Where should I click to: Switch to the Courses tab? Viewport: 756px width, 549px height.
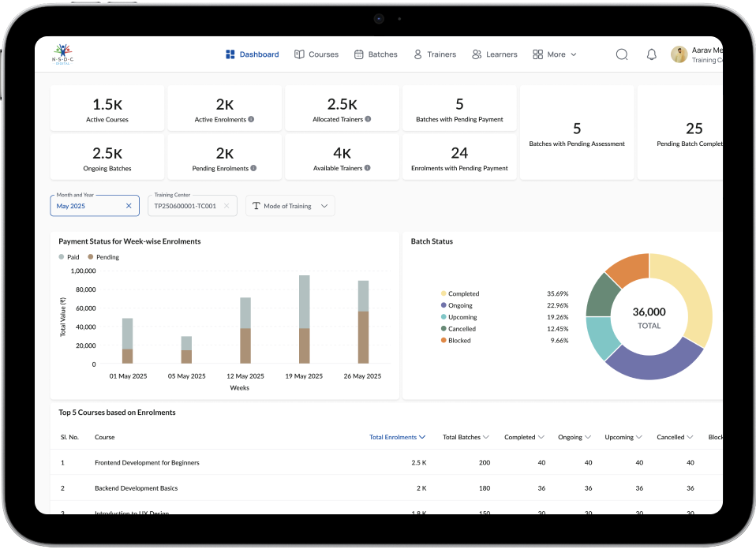(x=316, y=54)
